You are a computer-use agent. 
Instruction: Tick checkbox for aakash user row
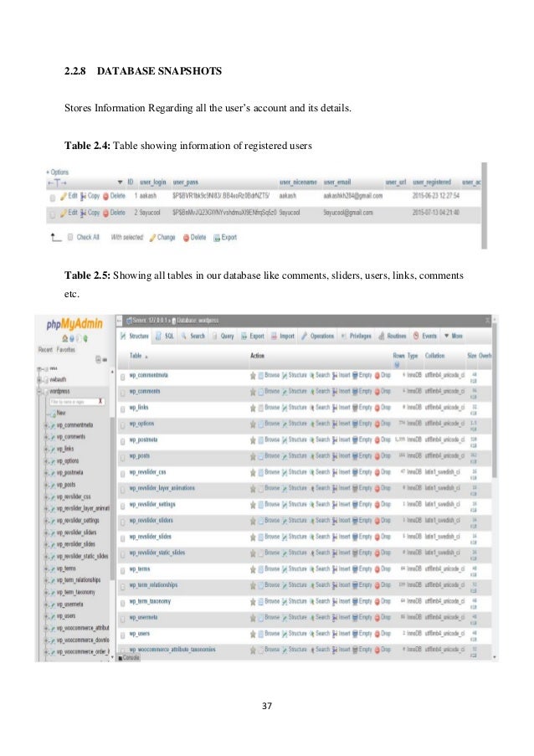tap(52, 198)
